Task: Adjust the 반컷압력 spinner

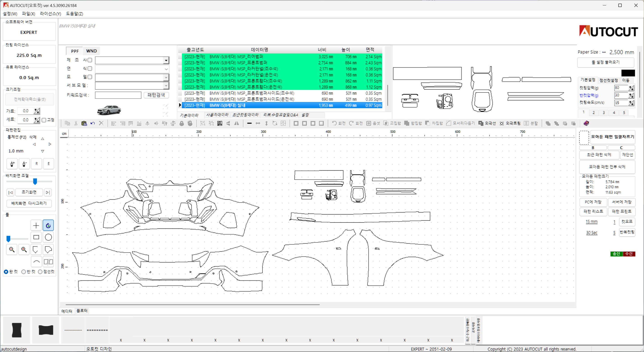Action: 631,95
